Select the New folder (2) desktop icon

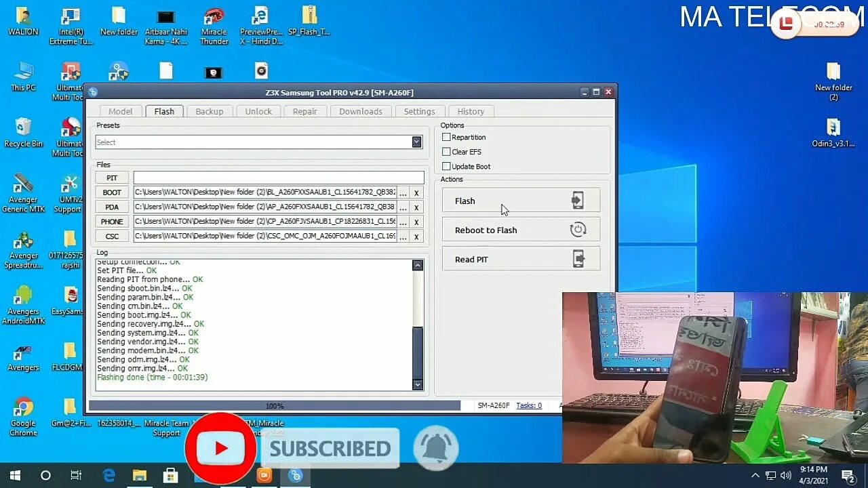tap(833, 82)
